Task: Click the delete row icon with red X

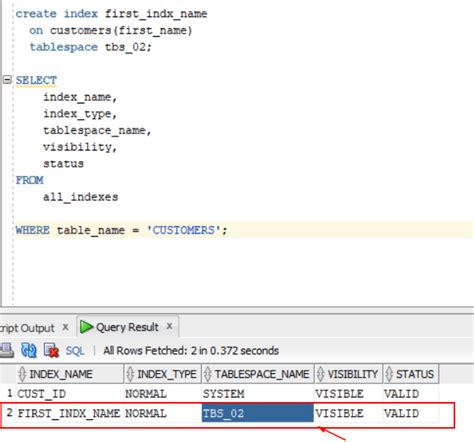Action: point(51,350)
